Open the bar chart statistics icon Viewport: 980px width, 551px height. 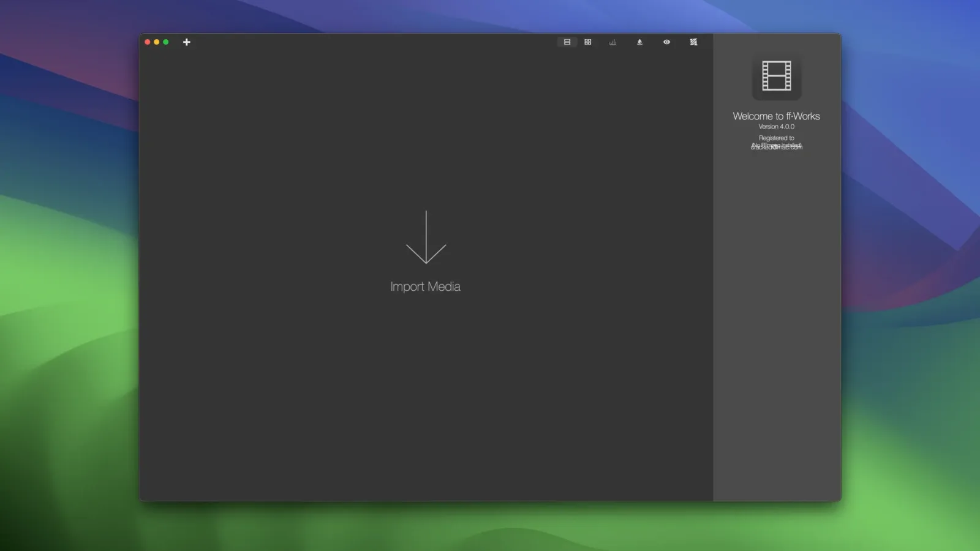[612, 42]
